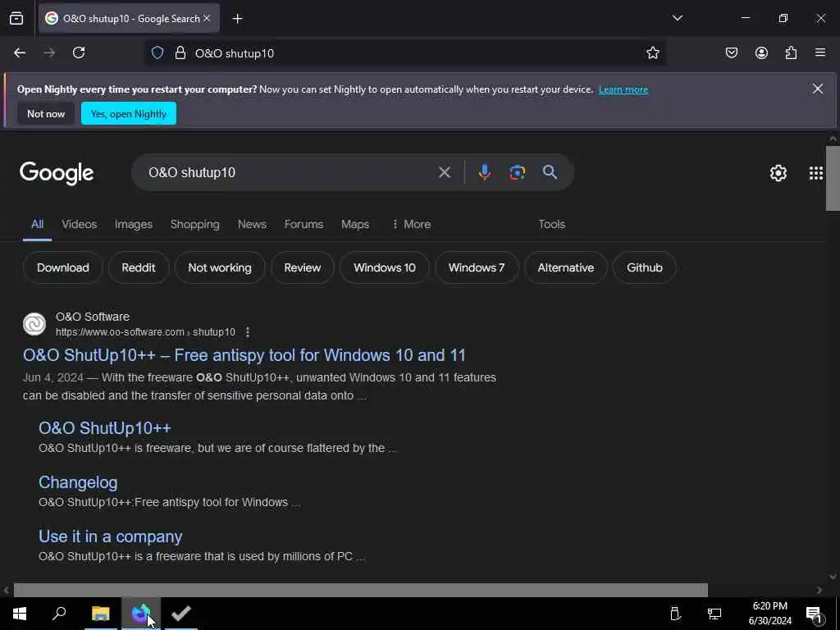
Task: Open the taskbar clock and date
Action: 769,614
